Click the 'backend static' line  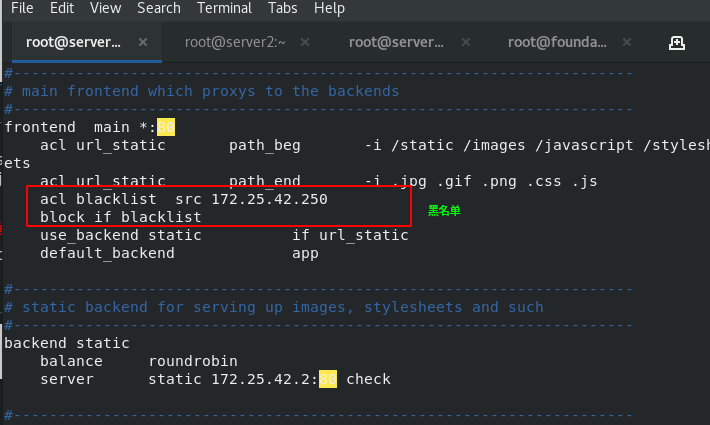click(67, 343)
